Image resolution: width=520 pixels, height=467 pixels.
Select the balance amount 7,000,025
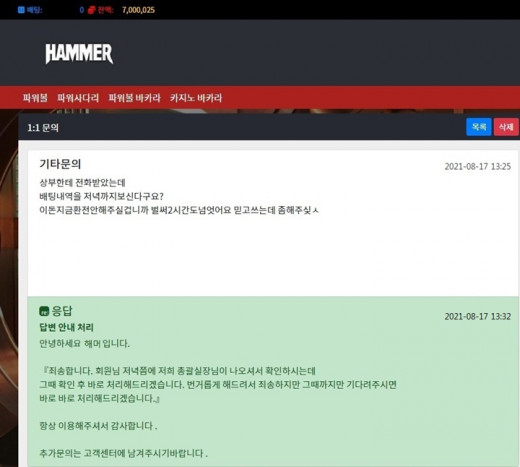coord(138,10)
